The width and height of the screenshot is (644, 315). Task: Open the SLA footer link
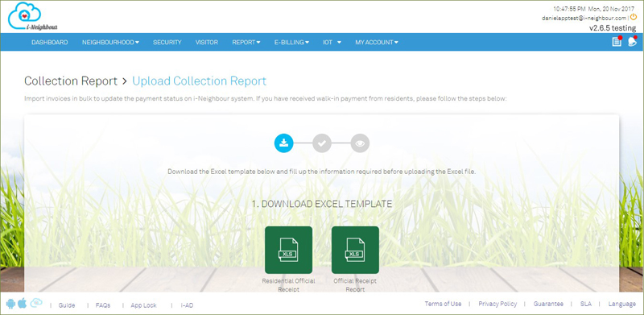pyautogui.click(x=586, y=304)
